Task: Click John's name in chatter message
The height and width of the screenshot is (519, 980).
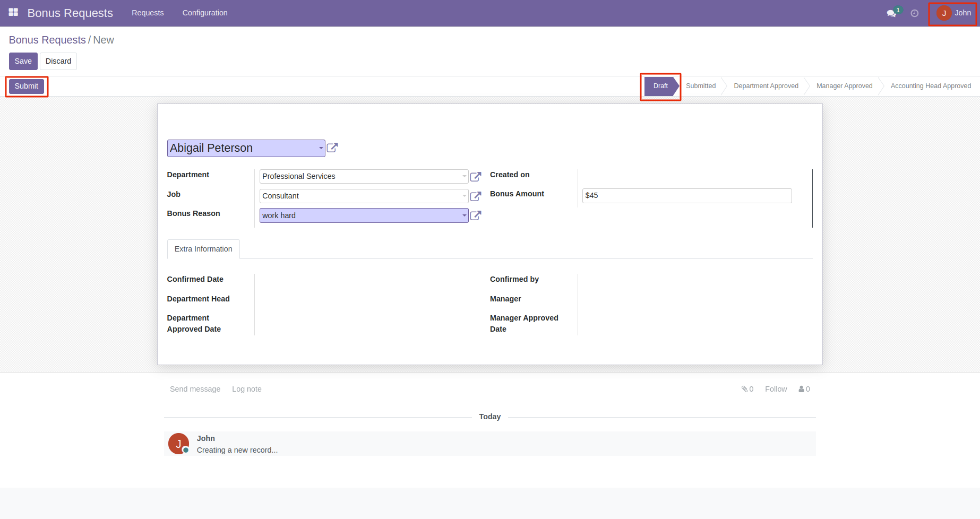Action: [206, 438]
